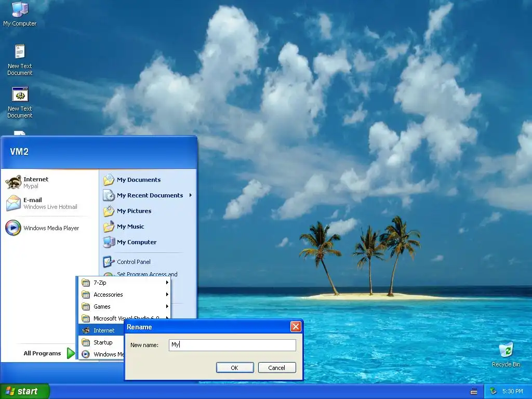This screenshot has width=532, height=399.
Task: Click the keyboard icon in the taskbar
Action: pos(474,392)
